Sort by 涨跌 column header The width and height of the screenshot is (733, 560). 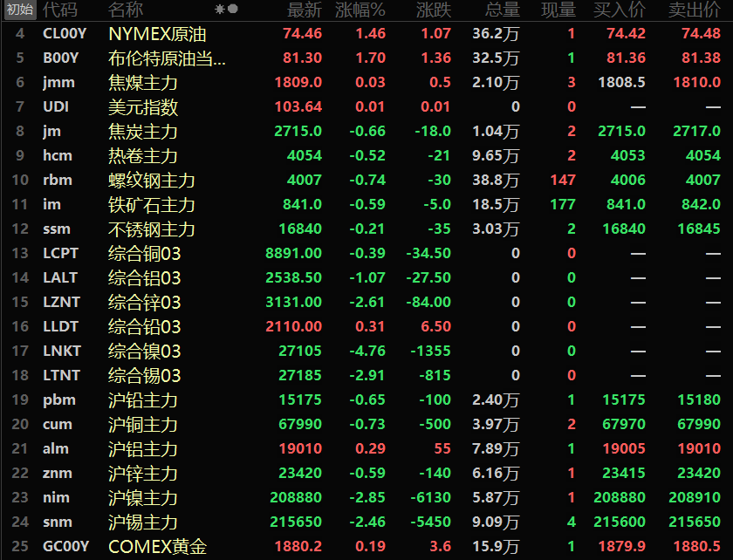click(434, 10)
